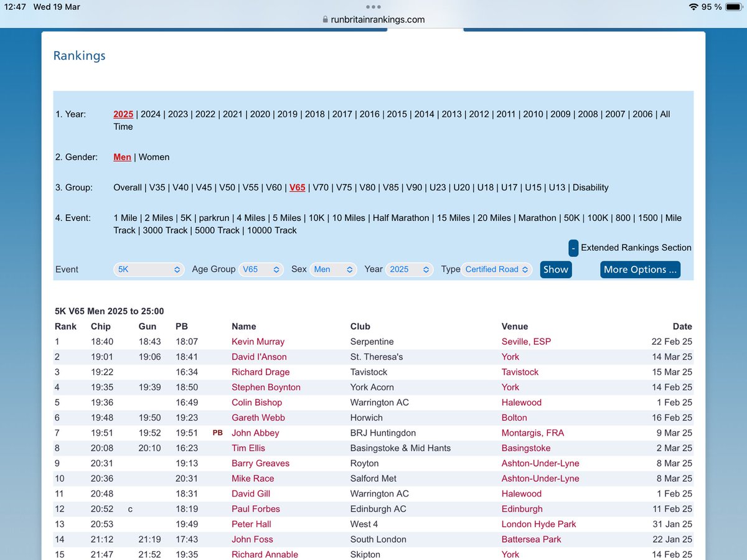Screen dimensions: 747x560
Task: Select U23 age group
Action: [438, 187]
